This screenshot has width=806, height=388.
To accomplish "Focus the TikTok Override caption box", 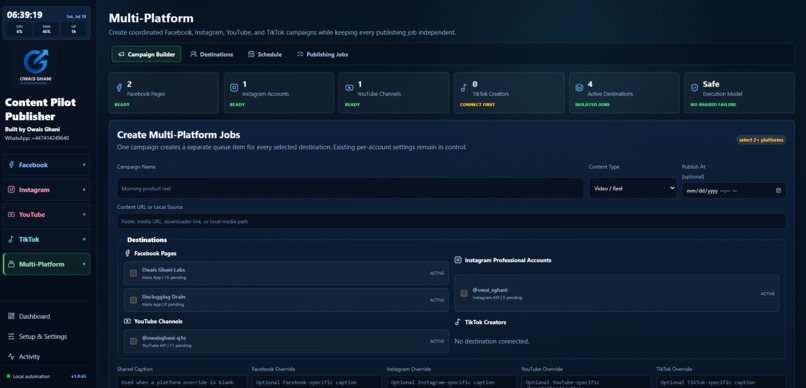I will click(x=721, y=382).
